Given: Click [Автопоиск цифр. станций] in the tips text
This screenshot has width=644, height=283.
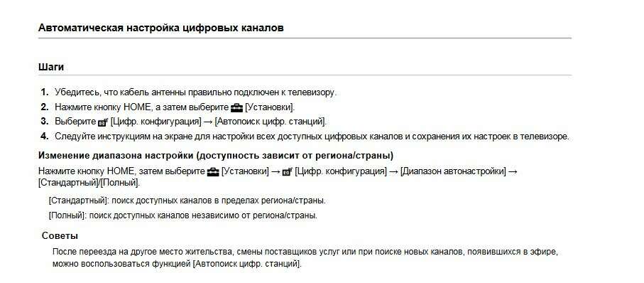Looking at the screenshot, I should pyautogui.click(x=247, y=264).
